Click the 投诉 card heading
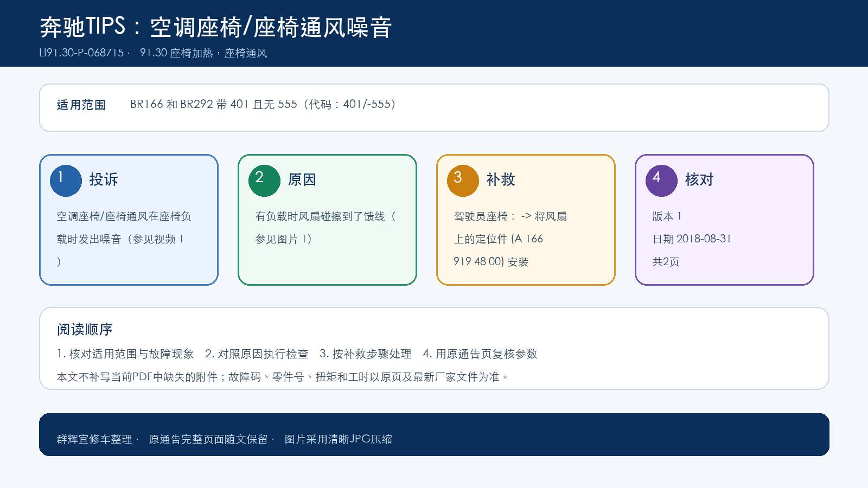Viewport: 868px width, 488px height. coord(104,179)
